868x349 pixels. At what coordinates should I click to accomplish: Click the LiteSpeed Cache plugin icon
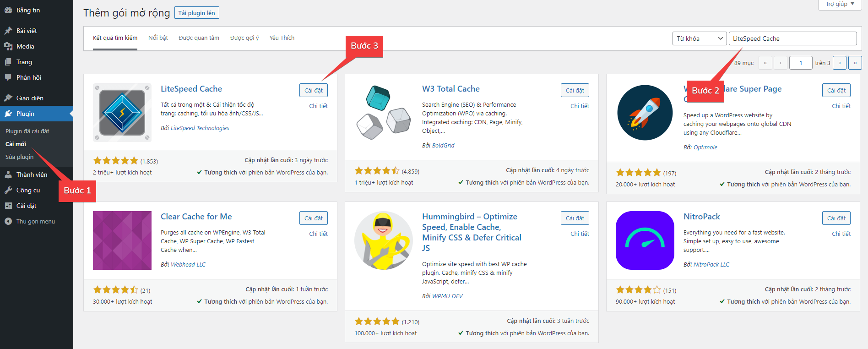(x=122, y=112)
